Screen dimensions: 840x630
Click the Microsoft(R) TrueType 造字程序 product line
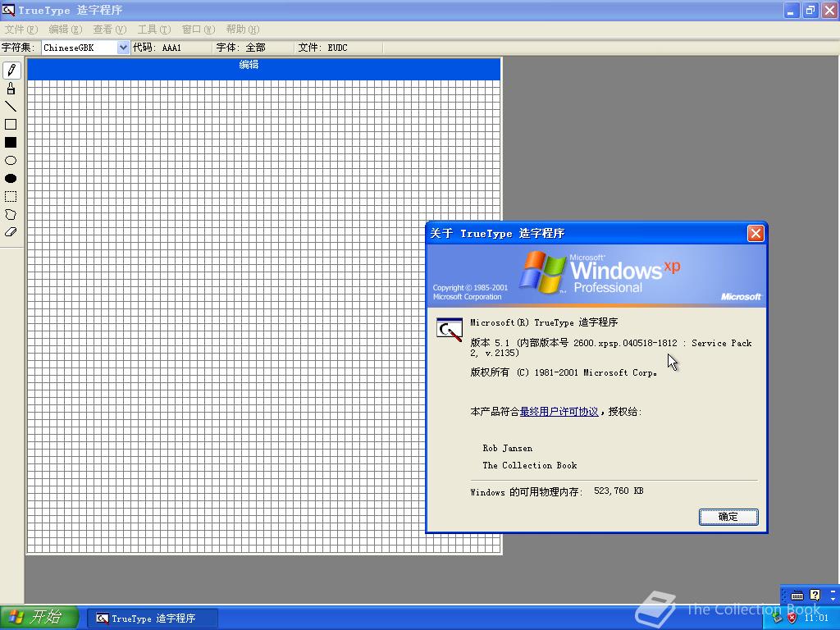tap(544, 322)
